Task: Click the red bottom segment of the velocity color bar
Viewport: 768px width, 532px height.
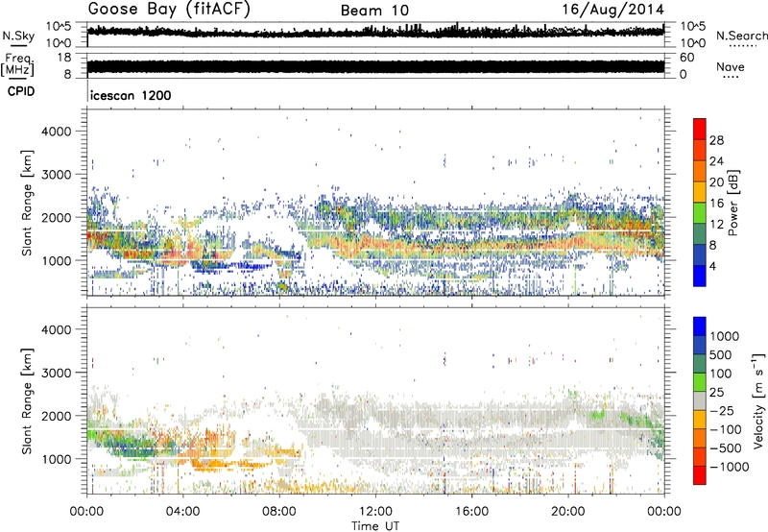Action: (x=700, y=475)
